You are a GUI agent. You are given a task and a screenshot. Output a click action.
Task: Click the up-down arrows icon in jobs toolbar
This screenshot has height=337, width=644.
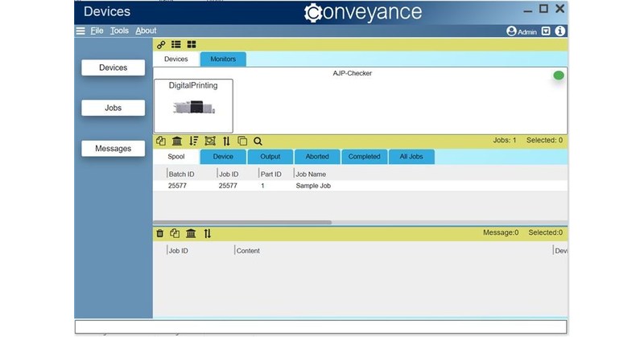click(x=226, y=142)
